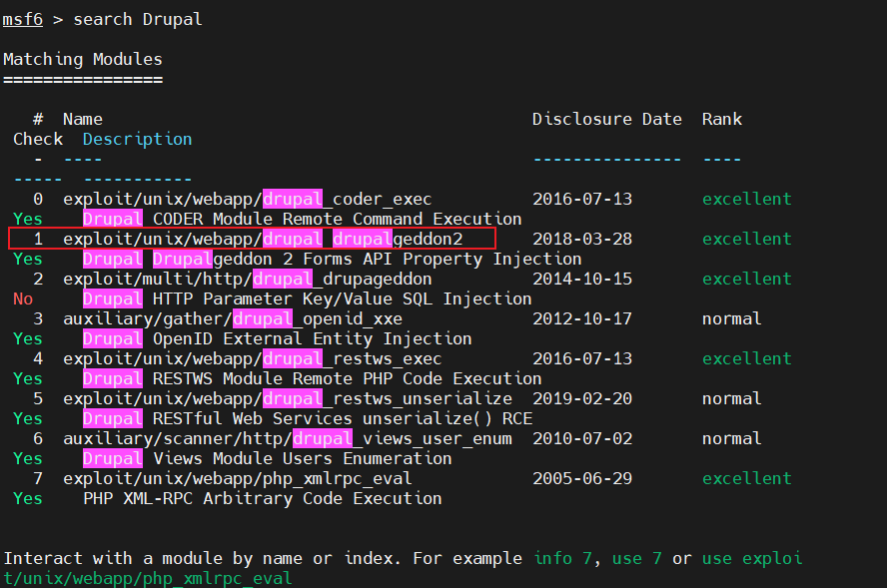This screenshot has width=887, height=588.
Task: Click the exploit/unix/webapp/php_xmlrpc_eval entry in row 7
Action: 237,478
